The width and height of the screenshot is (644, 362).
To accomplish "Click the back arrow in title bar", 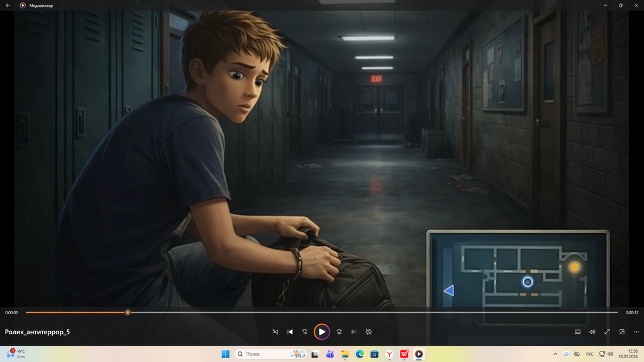I will click(8, 5).
